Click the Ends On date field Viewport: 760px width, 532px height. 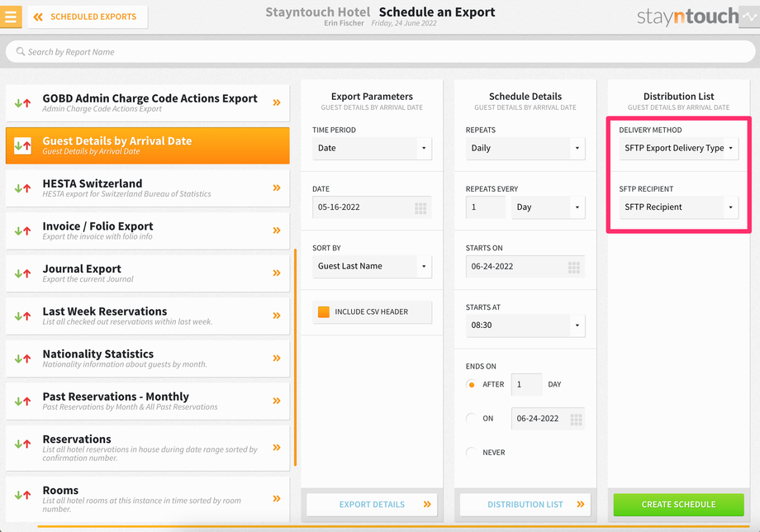(x=548, y=419)
